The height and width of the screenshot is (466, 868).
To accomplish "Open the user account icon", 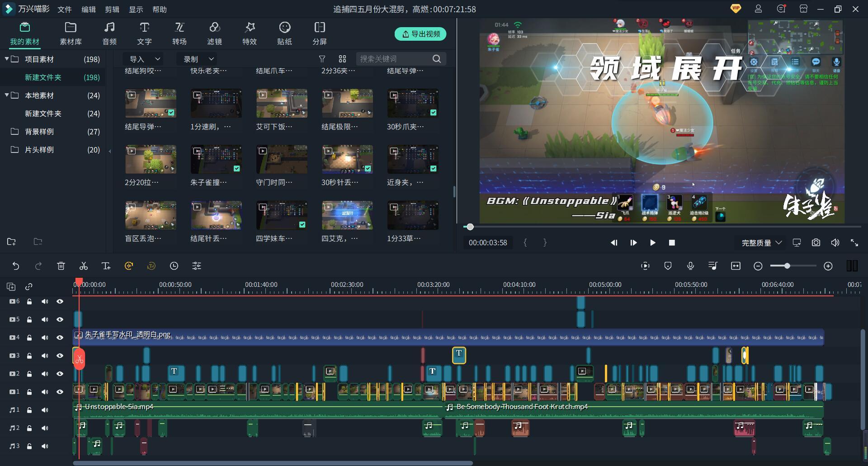I will point(758,9).
